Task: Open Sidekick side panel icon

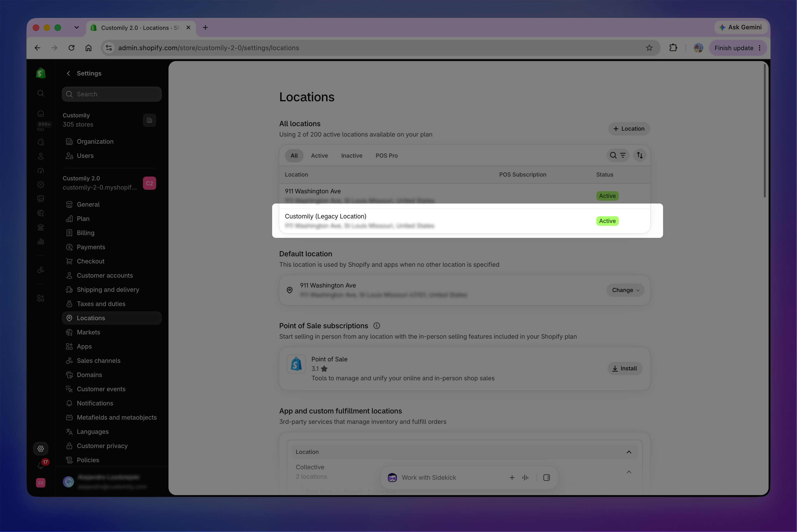Action: [x=547, y=478]
